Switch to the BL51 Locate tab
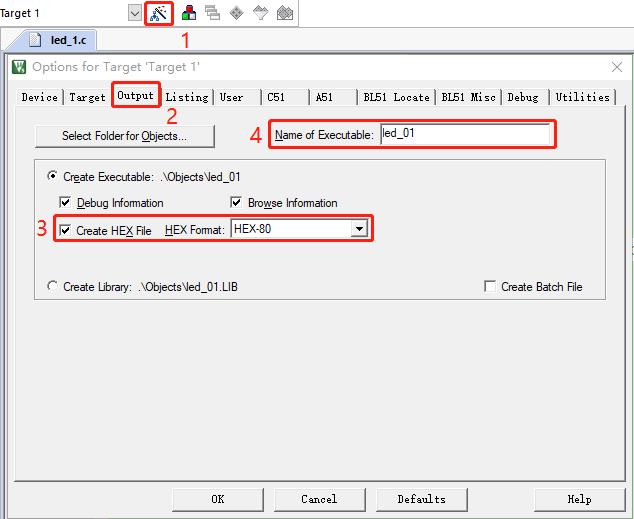 [x=396, y=97]
